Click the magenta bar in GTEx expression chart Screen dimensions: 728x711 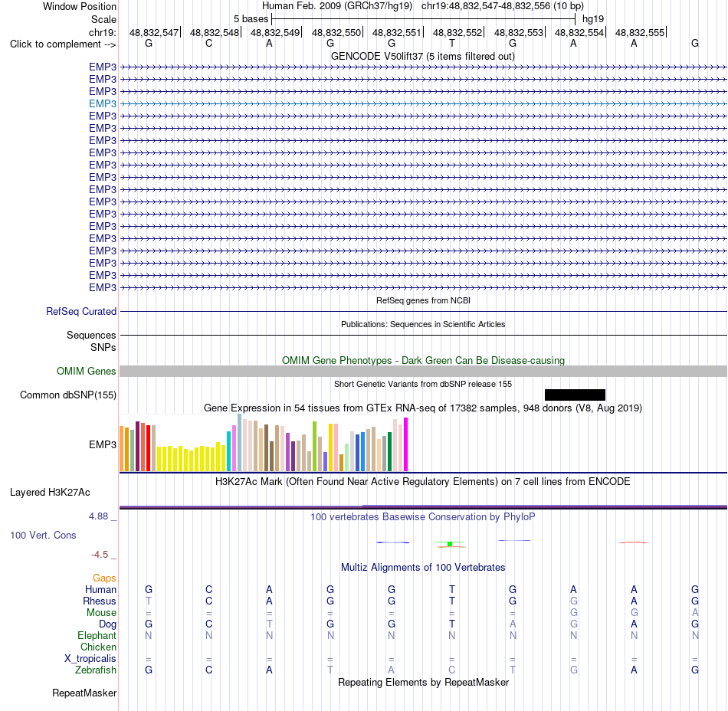[x=406, y=444]
